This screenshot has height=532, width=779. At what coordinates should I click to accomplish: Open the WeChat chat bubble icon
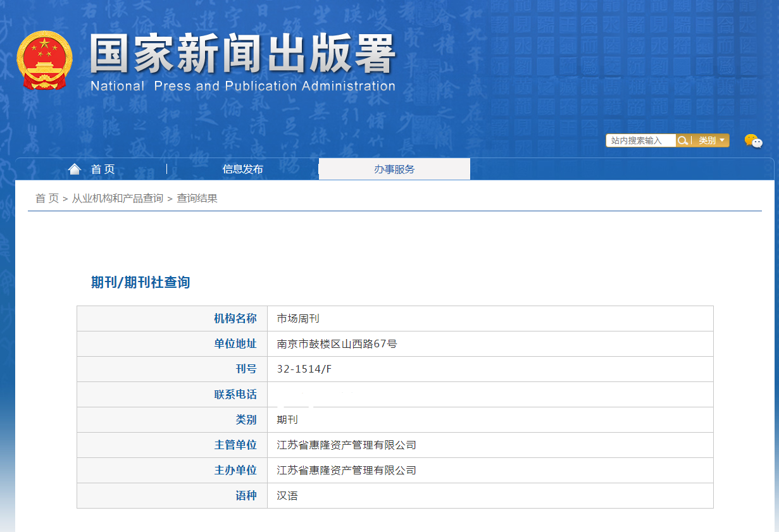pyautogui.click(x=753, y=141)
